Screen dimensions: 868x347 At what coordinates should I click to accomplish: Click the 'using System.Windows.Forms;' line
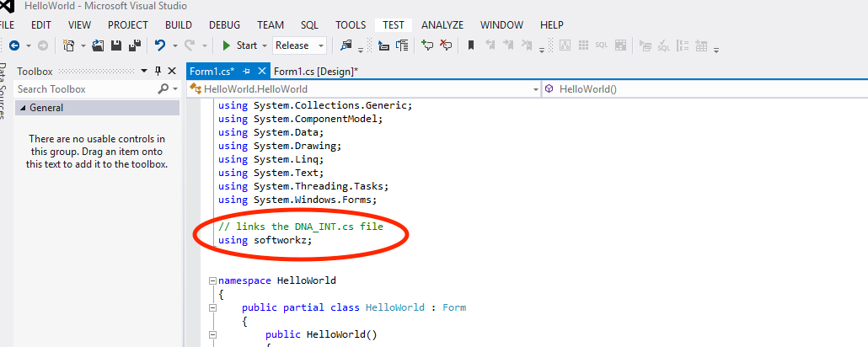click(x=297, y=200)
